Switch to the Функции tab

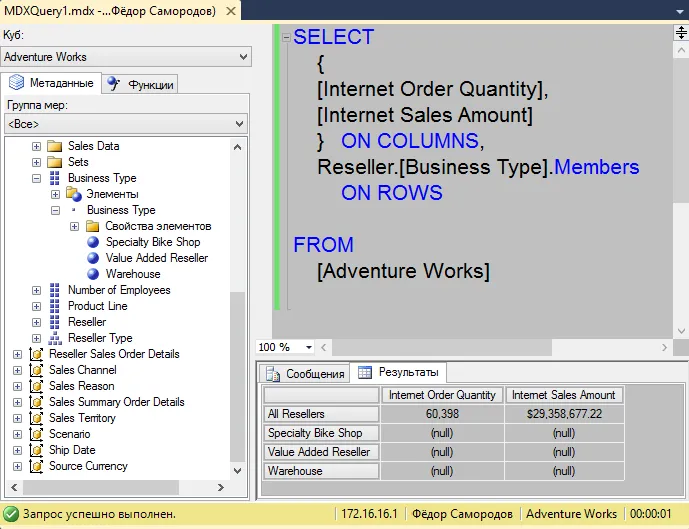coord(140,84)
